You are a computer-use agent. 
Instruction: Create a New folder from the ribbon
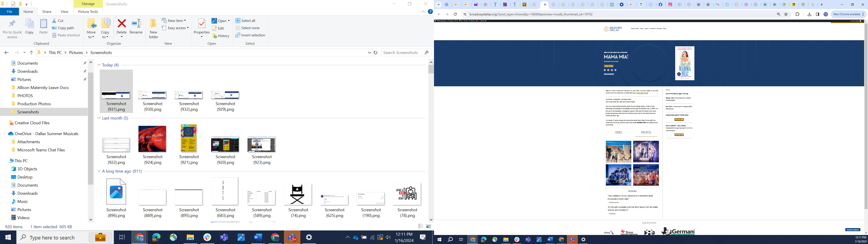tap(153, 29)
